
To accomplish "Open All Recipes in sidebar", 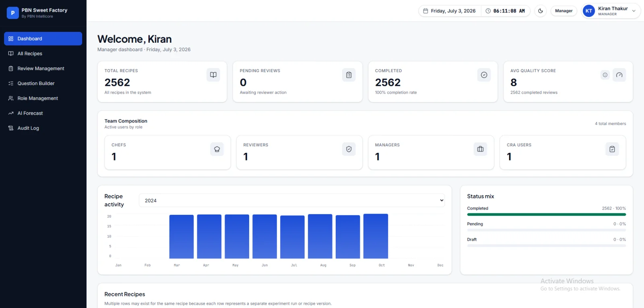I will 43,54.
